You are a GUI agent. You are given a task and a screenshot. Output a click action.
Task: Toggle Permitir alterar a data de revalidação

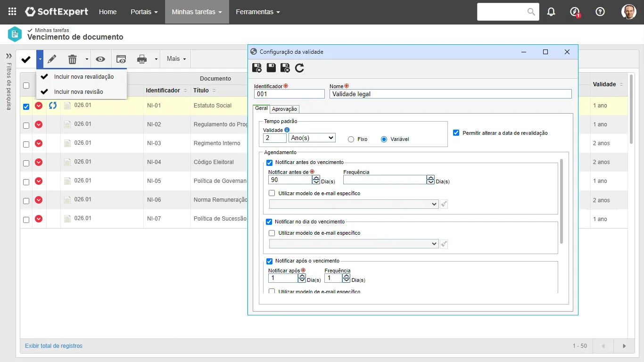(456, 133)
